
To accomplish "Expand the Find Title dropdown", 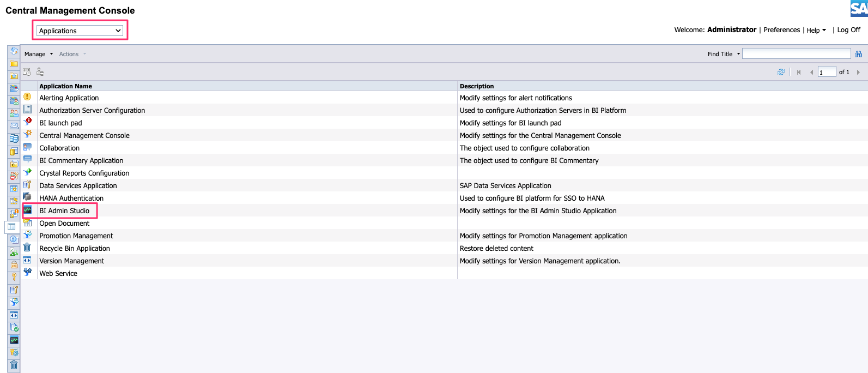I will 724,54.
